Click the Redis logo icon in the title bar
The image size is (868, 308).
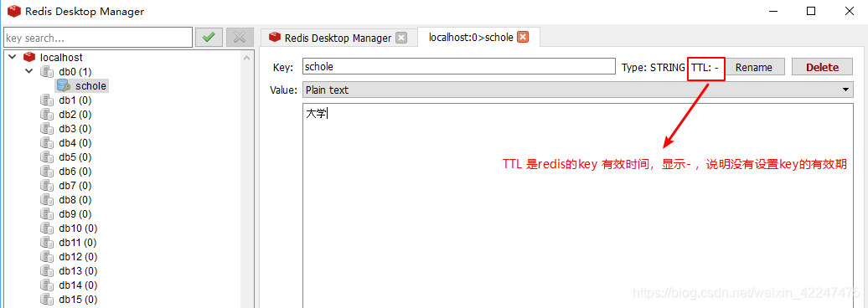point(13,11)
